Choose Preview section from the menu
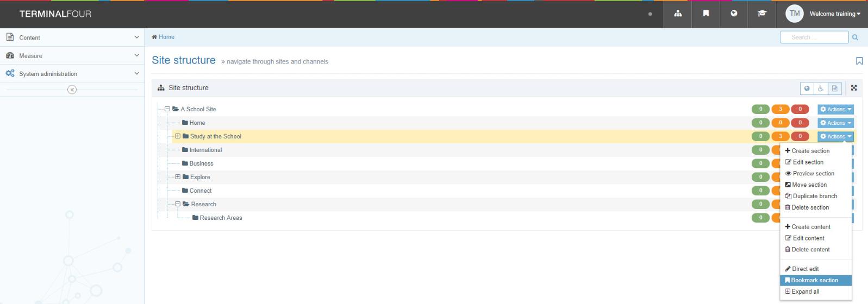The image size is (868, 304). (x=816, y=174)
